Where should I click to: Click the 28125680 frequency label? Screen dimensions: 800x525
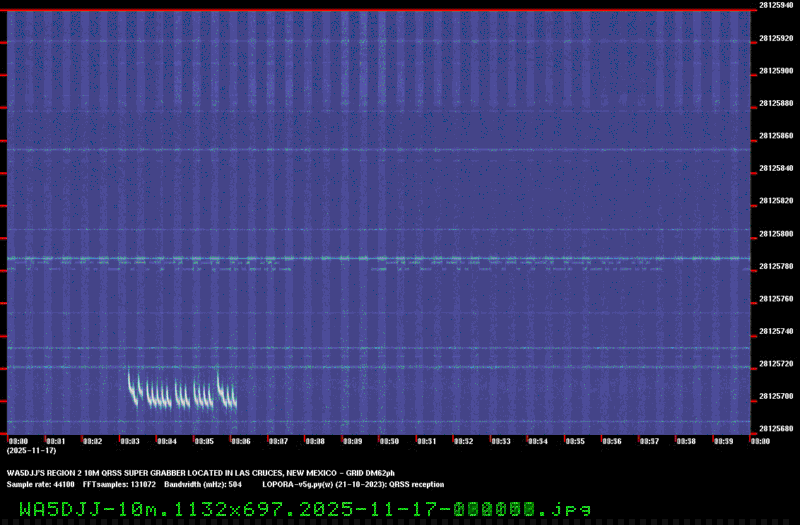click(776, 429)
